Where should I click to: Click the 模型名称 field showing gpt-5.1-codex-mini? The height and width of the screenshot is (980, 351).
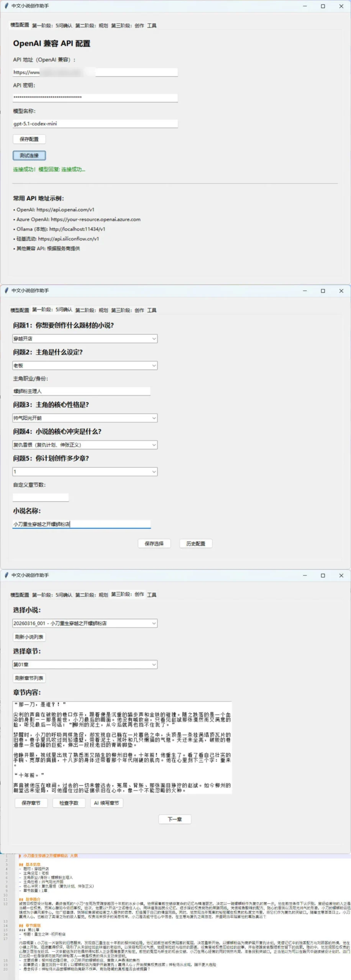click(x=95, y=124)
